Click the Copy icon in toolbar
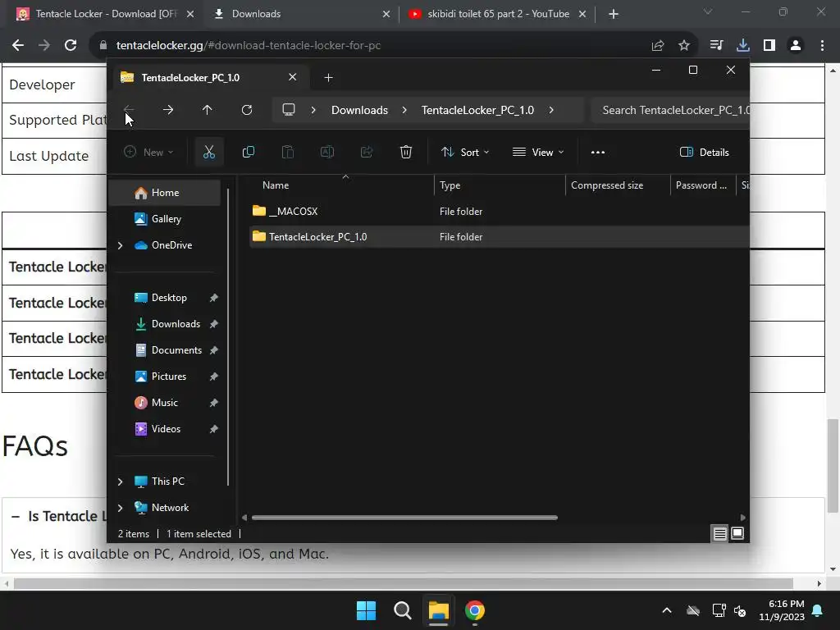This screenshot has height=630, width=840. click(x=249, y=152)
